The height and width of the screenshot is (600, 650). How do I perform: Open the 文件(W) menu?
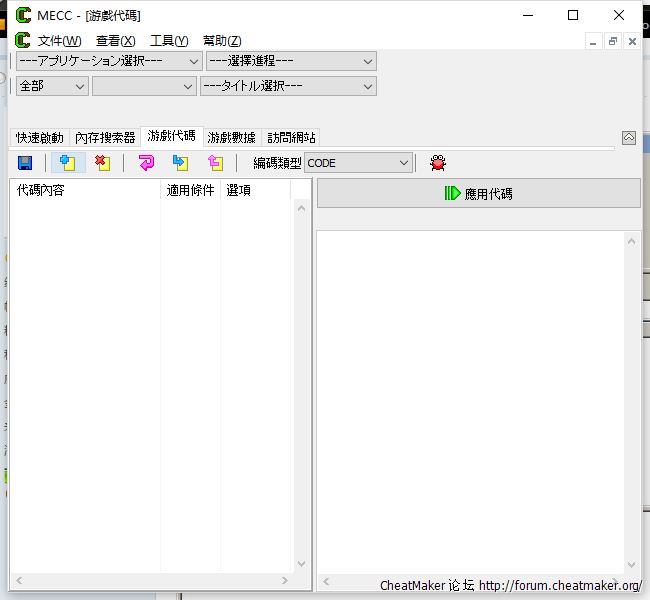click(59, 41)
